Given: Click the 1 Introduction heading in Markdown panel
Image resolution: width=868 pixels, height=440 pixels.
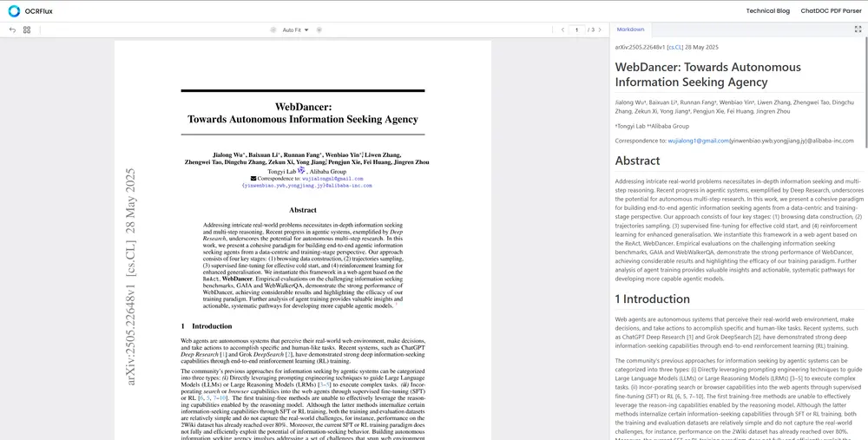Looking at the screenshot, I should point(652,299).
